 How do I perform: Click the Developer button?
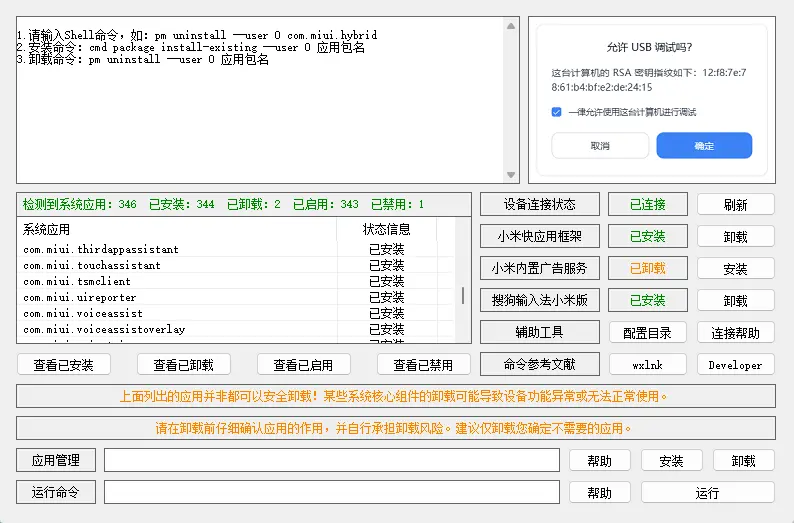click(736, 365)
